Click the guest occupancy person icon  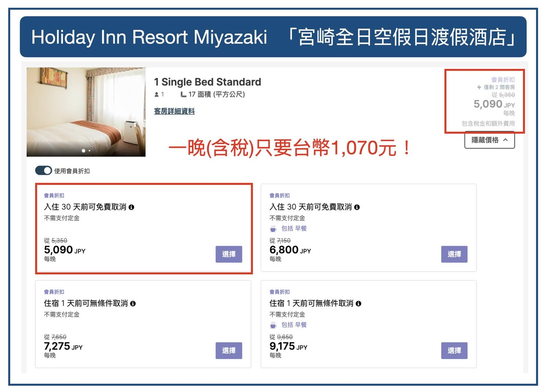point(156,94)
